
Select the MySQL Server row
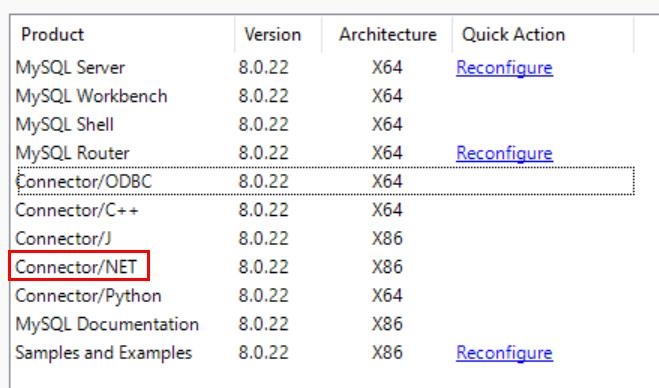coord(326,68)
